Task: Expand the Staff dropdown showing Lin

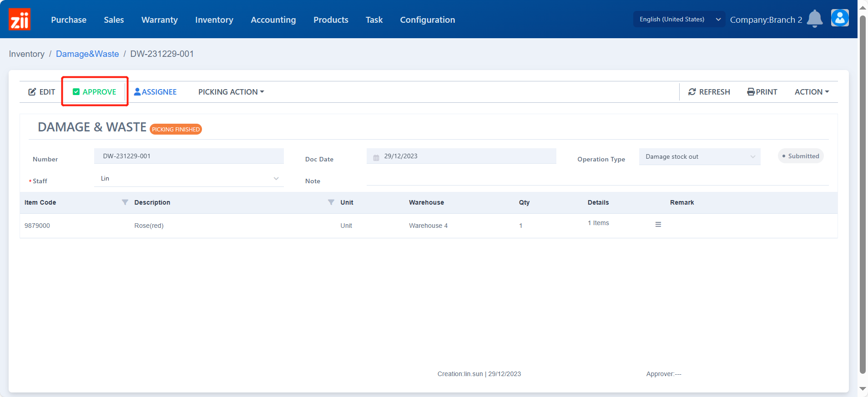Action: point(189,178)
